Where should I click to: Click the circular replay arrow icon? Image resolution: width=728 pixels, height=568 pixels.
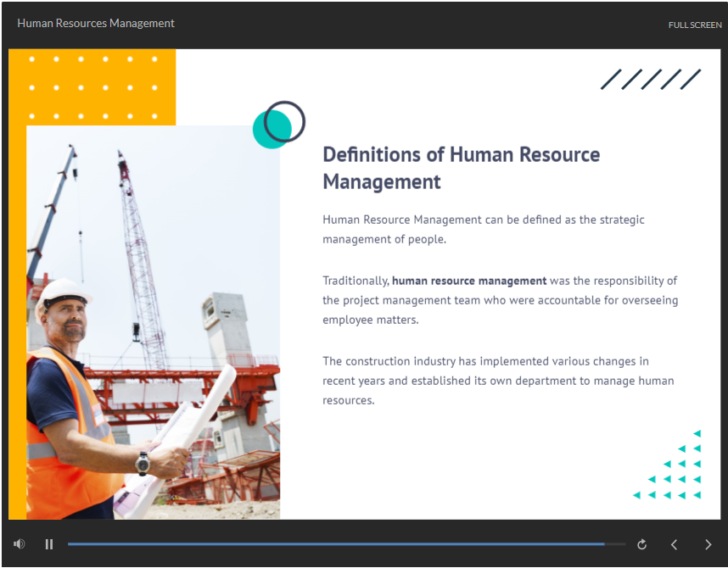[x=642, y=544]
